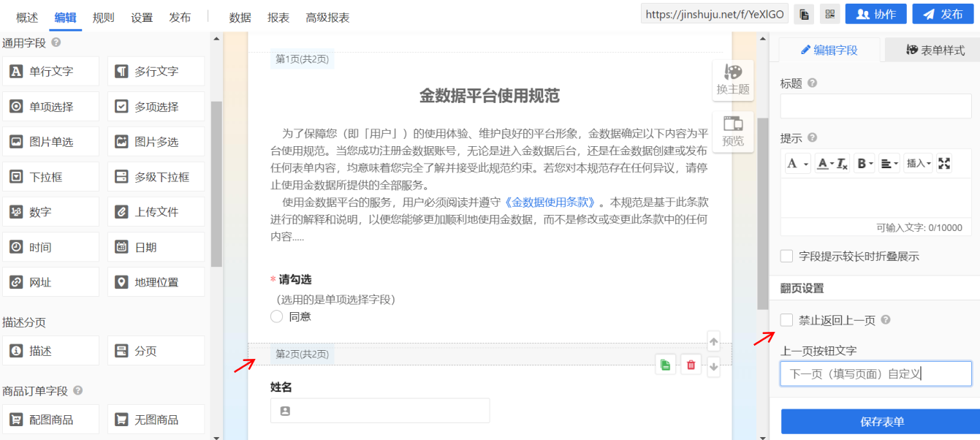Duplicate the page break with the green copy icon
The width and height of the screenshot is (980, 440).
pyautogui.click(x=665, y=365)
